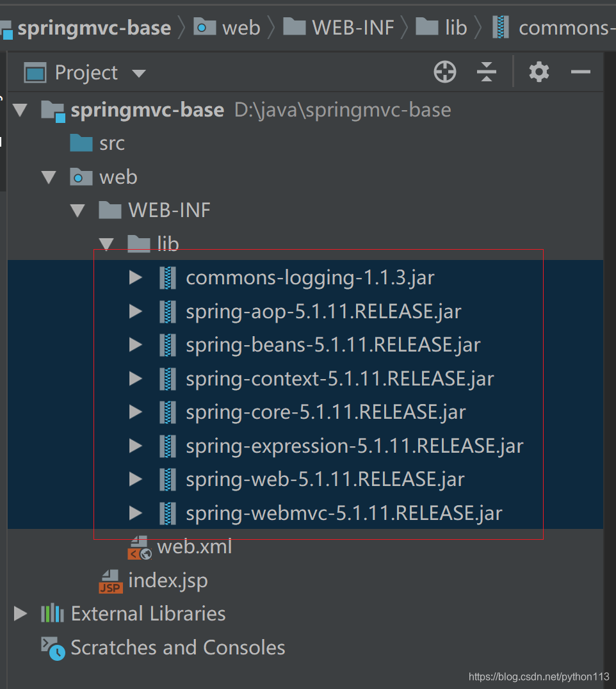Click the spring-webmvc jar archive icon

coord(167,514)
